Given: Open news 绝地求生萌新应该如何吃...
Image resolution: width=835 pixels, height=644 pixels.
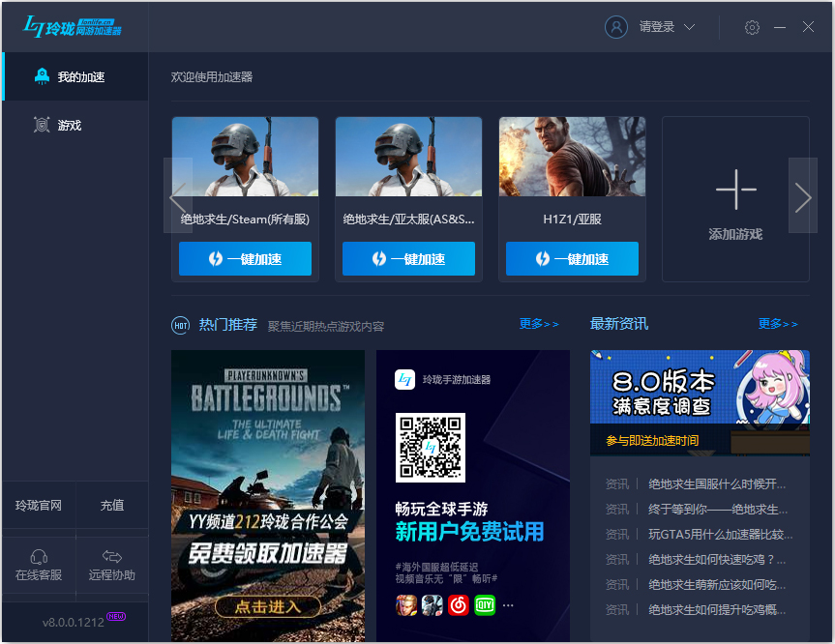Looking at the screenshot, I should 717,584.
